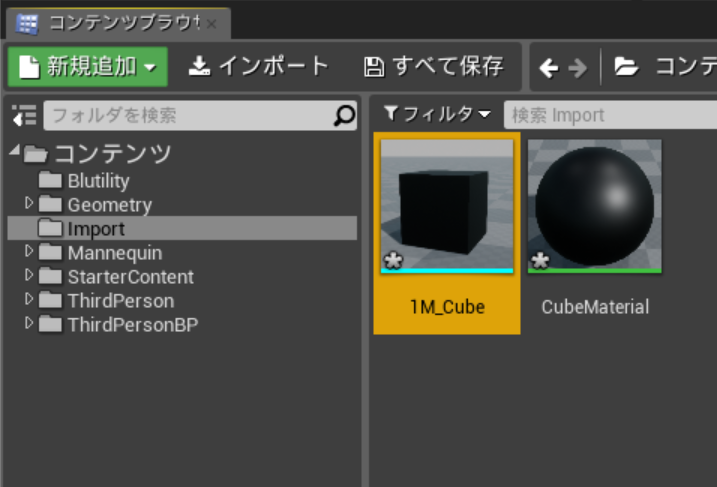Click the CubeMaterial asset name label

click(595, 307)
